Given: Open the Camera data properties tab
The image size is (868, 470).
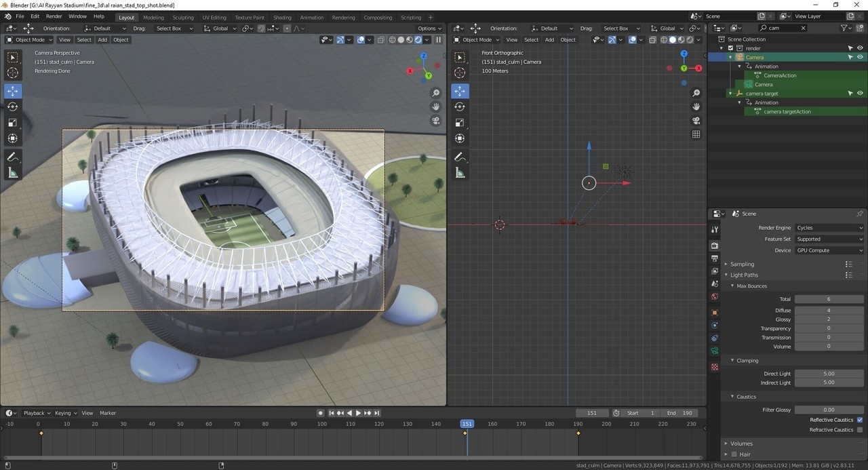Looking at the screenshot, I should pyautogui.click(x=715, y=351).
